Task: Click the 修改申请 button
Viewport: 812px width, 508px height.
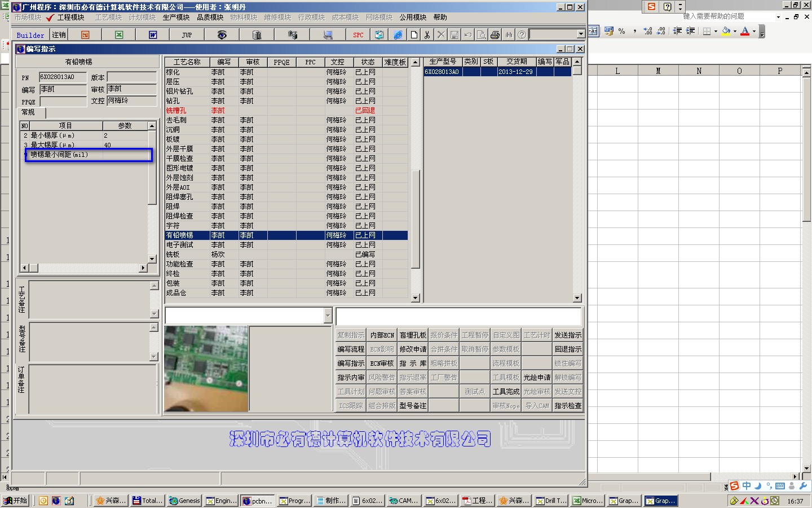Action: click(x=413, y=349)
